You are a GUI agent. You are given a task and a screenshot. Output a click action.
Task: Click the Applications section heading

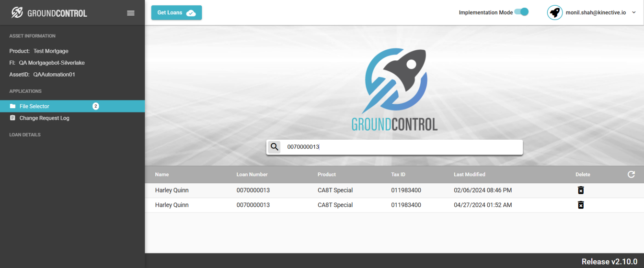click(25, 91)
